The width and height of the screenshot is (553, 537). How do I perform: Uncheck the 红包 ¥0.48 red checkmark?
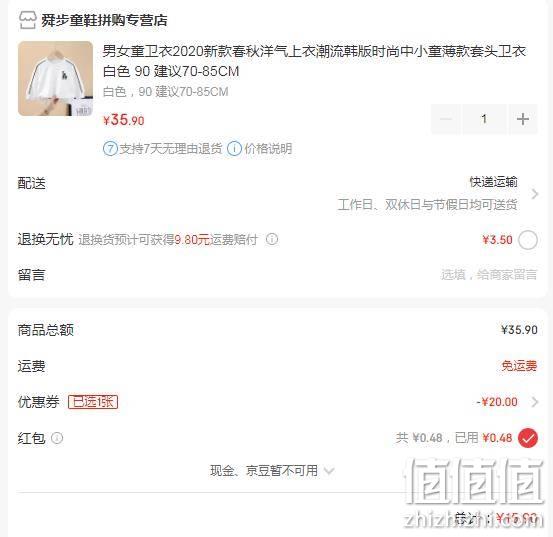pyautogui.click(x=528, y=438)
